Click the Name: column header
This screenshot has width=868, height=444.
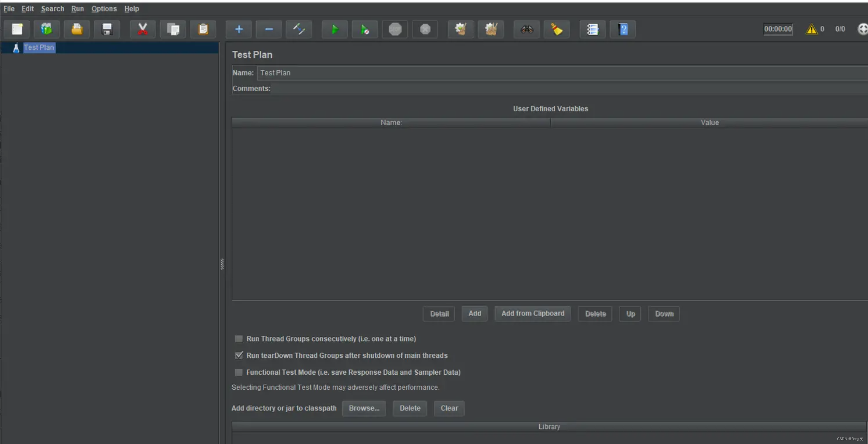pos(391,123)
